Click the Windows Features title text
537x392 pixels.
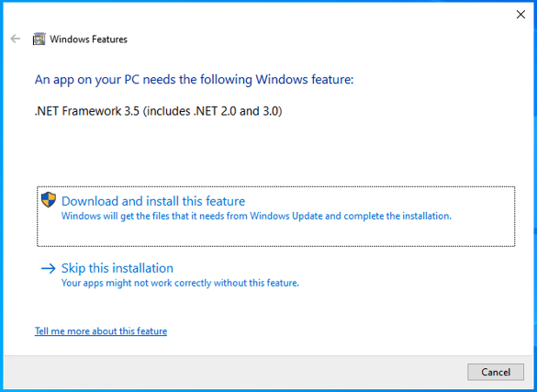[88, 39]
